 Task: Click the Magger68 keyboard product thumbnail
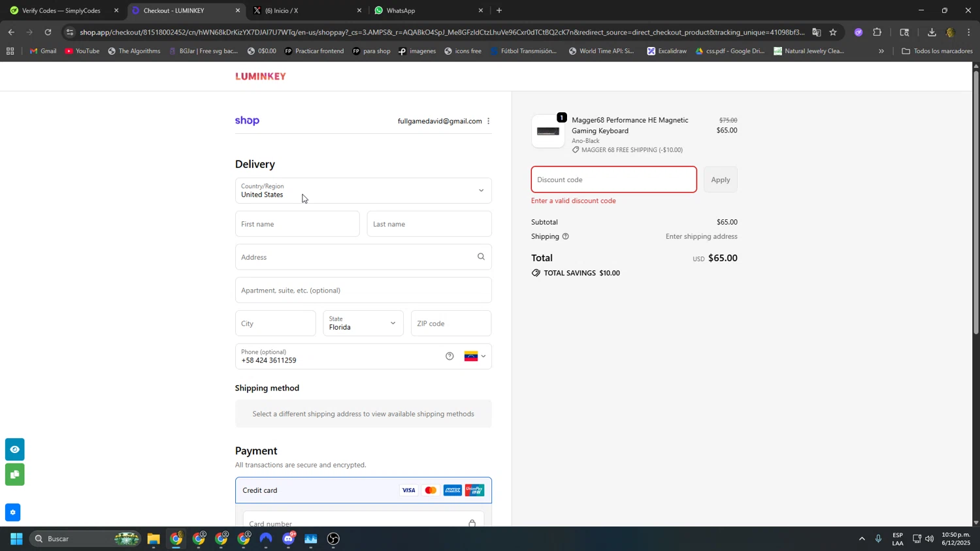[x=548, y=131]
